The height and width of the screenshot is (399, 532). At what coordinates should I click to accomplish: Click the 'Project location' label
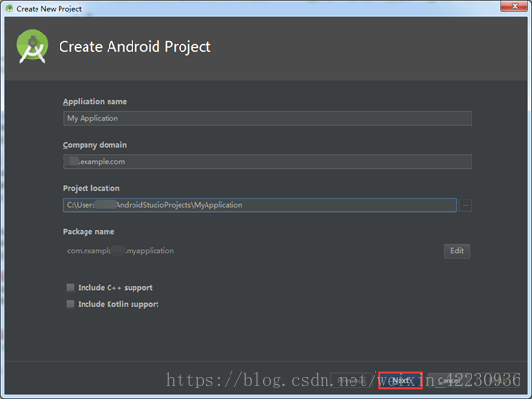click(x=91, y=188)
